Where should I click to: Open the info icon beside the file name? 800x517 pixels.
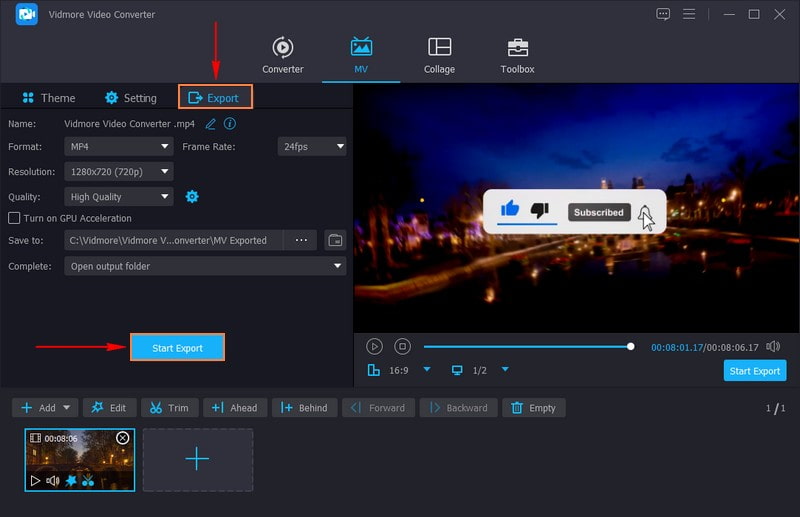tap(230, 123)
